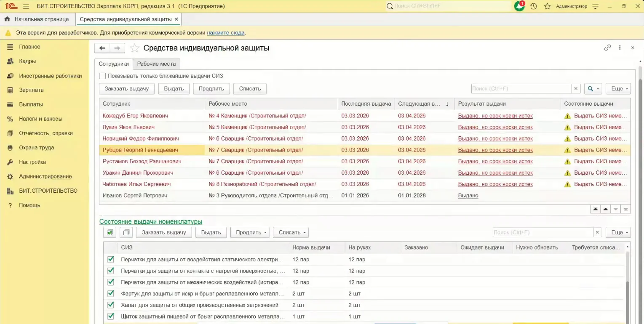644x324 pixels.
Task: Expand the Списать dropdown in lower toolbar
Action: (x=291, y=232)
